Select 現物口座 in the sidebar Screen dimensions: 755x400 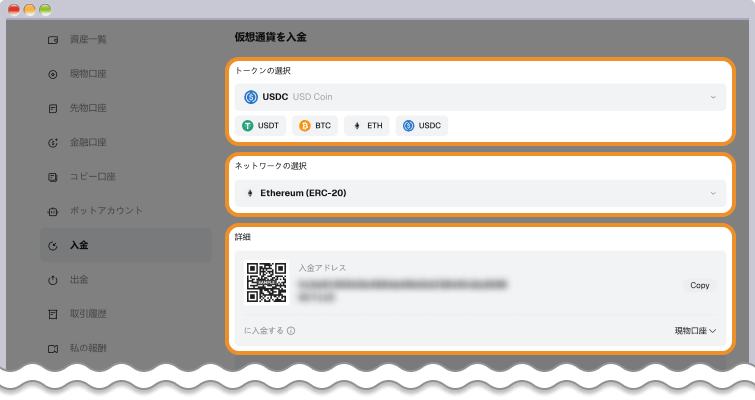(x=125, y=74)
